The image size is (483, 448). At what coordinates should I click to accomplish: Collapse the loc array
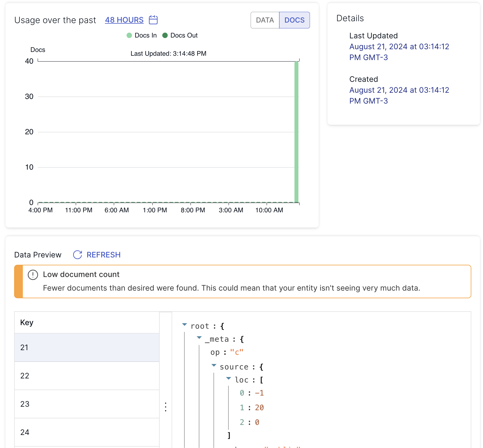pos(228,379)
